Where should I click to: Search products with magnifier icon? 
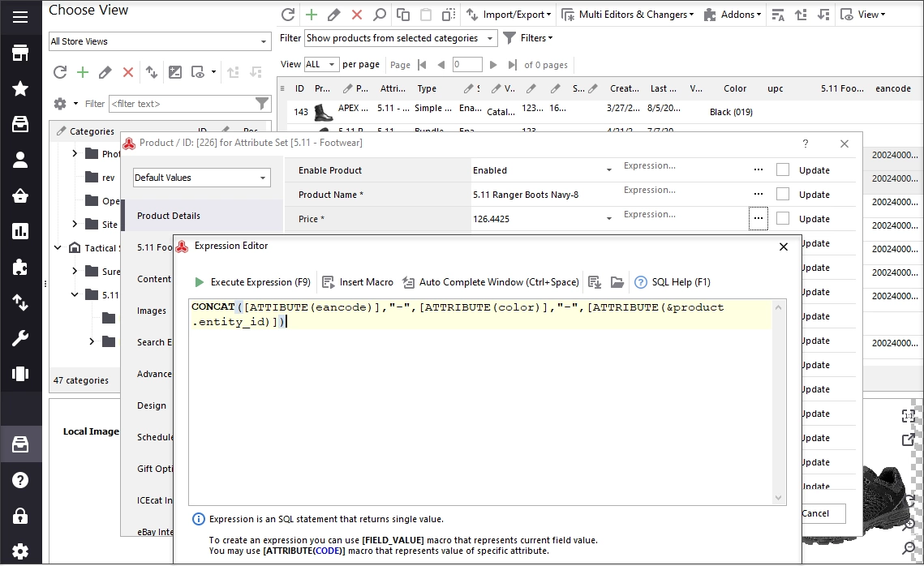click(380, 15)
